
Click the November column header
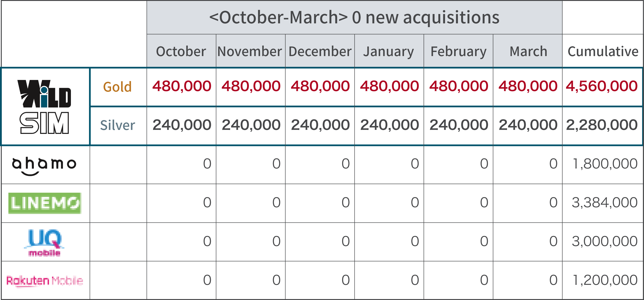tap(250, 51)
